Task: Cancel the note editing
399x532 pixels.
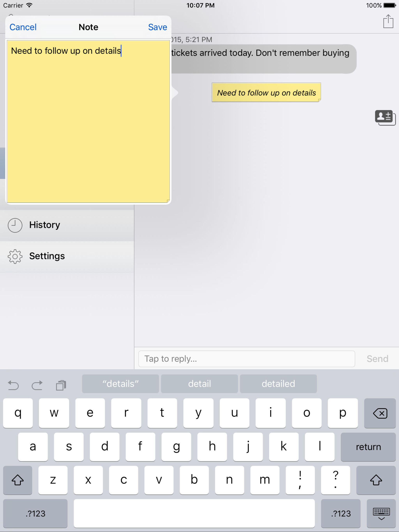Action: [x=23, y=27]
